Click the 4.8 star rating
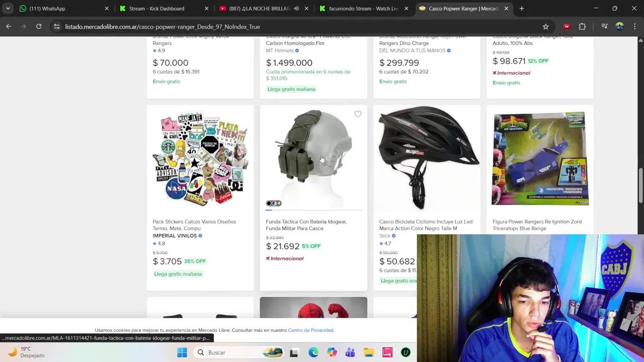This screenshot has height=362, width=644. pyautogui.click(x=159, y=243)
